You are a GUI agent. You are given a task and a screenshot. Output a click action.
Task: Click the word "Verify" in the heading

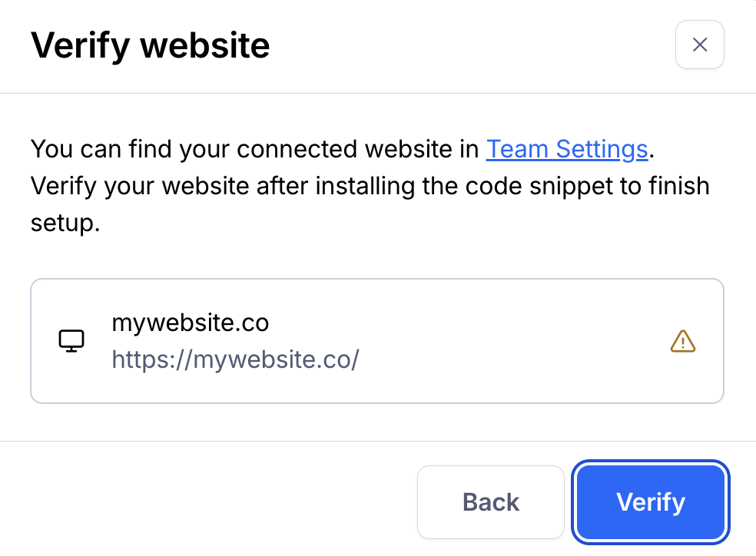click(x=81, y=46)
